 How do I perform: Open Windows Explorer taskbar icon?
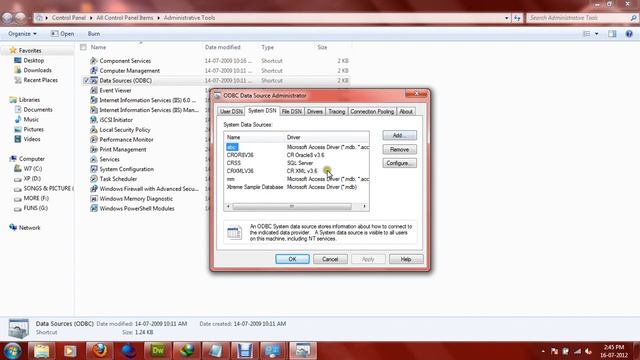[x=41, y=351]
